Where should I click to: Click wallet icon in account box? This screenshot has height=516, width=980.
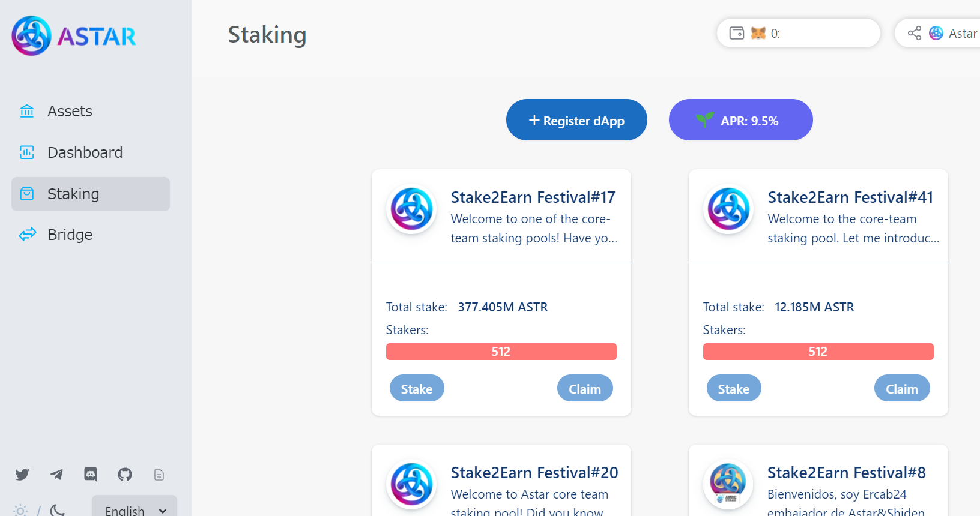coord(736,33)
